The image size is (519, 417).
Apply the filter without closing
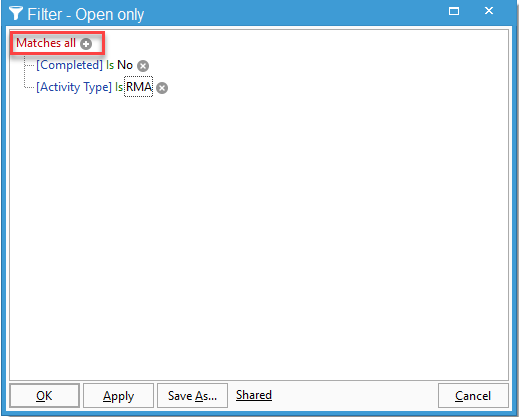point(118,396)
